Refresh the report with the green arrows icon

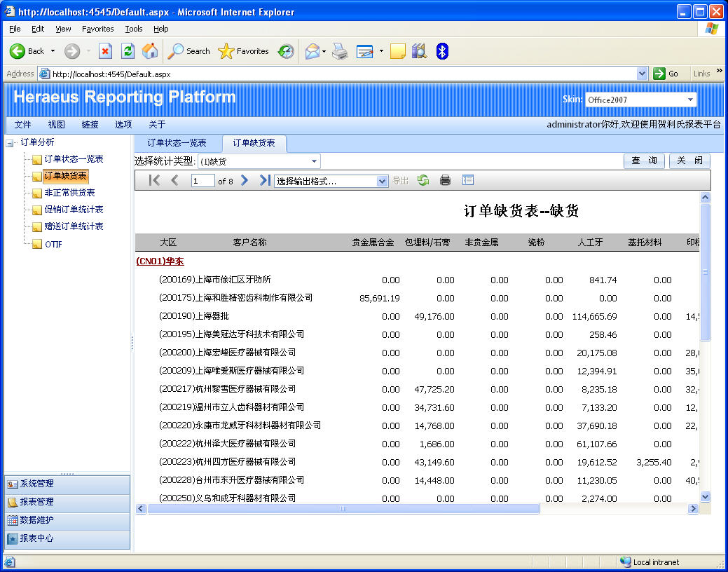point(423,180)
